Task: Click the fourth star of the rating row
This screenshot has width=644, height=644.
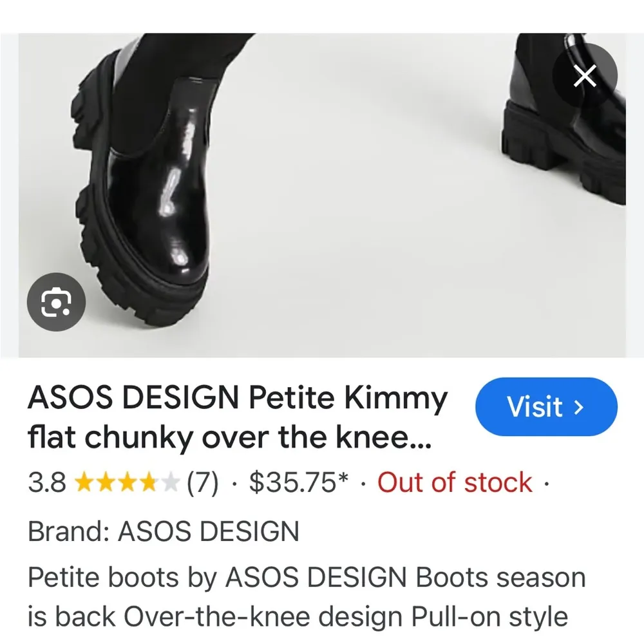Action: [x=149, y=482]
